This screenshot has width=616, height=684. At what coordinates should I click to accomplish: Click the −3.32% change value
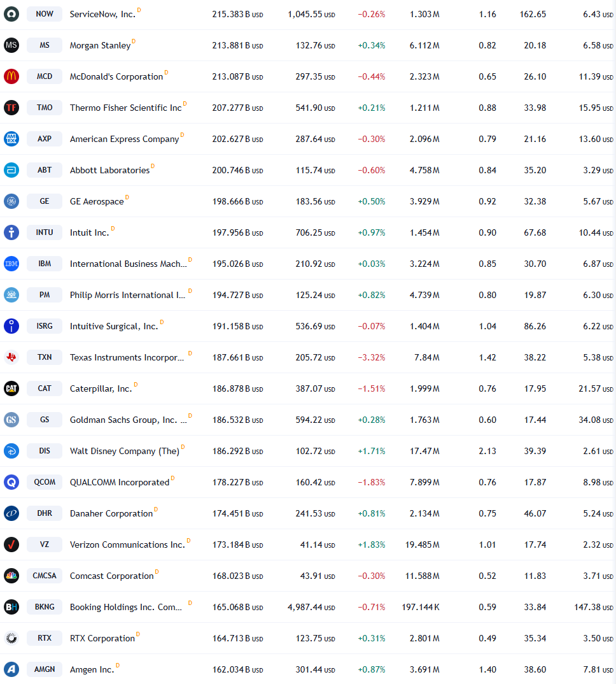tap(372, 357)
